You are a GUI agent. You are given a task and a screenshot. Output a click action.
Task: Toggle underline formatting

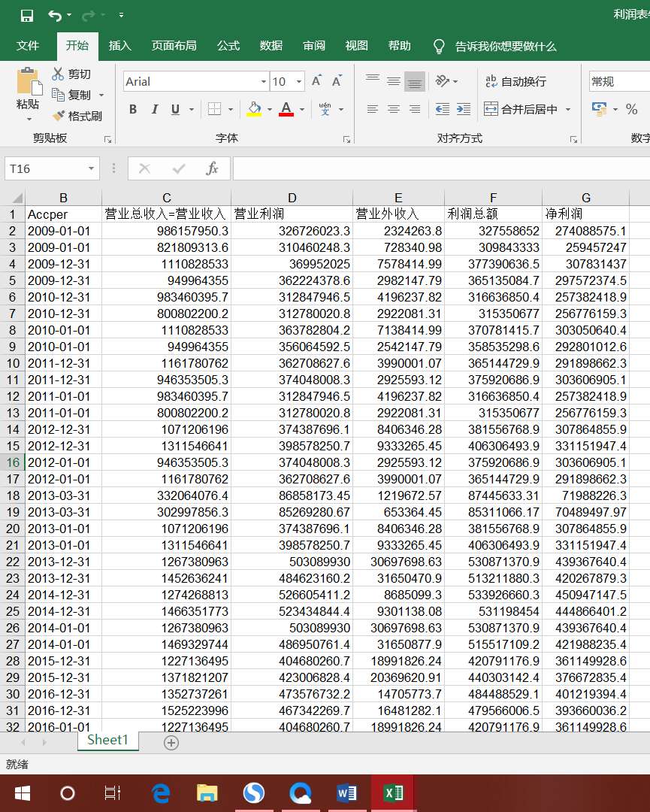tap(175, 109)
